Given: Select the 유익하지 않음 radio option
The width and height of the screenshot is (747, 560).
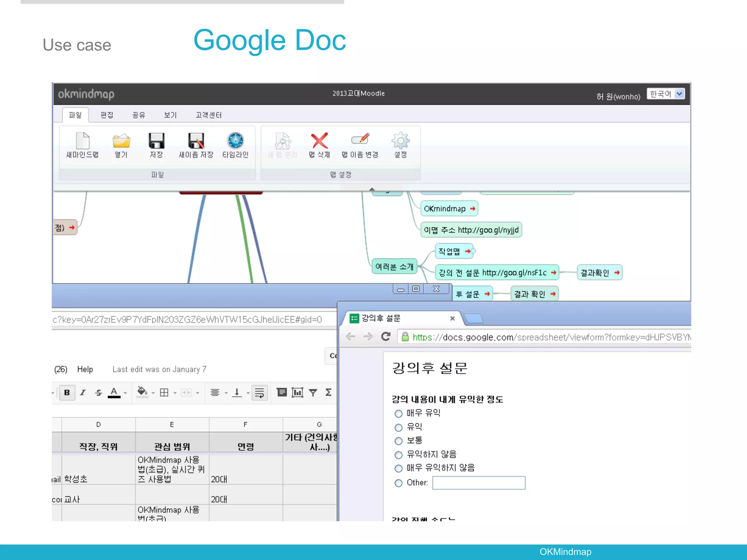Looking at the screenshot, I should 399,455.
